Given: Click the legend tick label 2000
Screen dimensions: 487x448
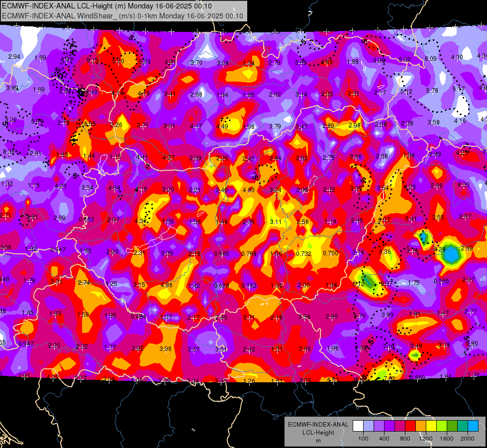Looking at the screenshot, I should pos(468,439).
